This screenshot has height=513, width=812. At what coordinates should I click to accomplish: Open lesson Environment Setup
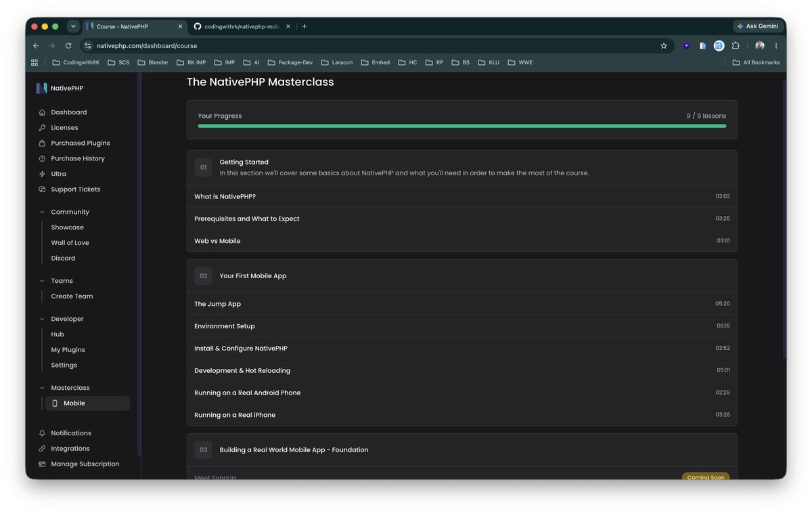pos(462,326)
